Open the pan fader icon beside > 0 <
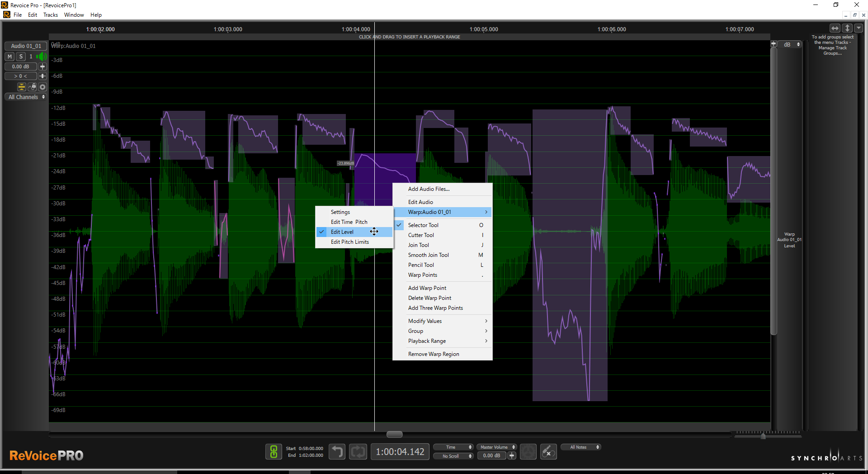 pos(42,76)
